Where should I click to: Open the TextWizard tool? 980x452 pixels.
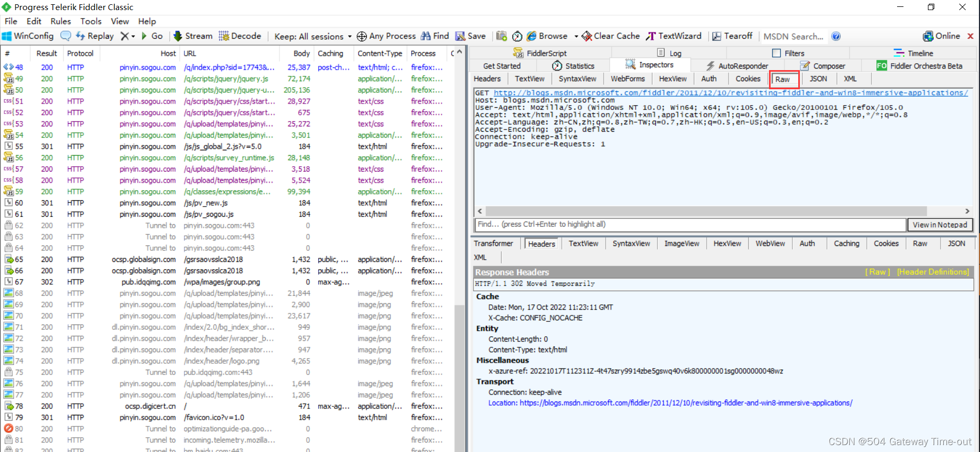(674, 36)
